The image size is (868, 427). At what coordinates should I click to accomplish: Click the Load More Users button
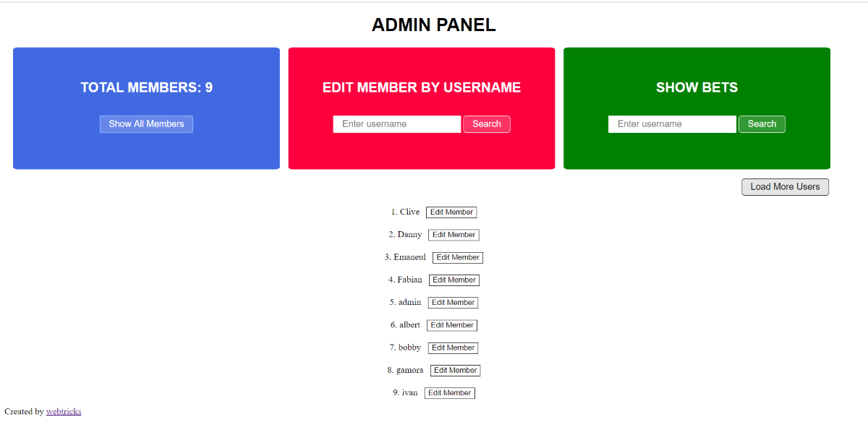point(785,187)
